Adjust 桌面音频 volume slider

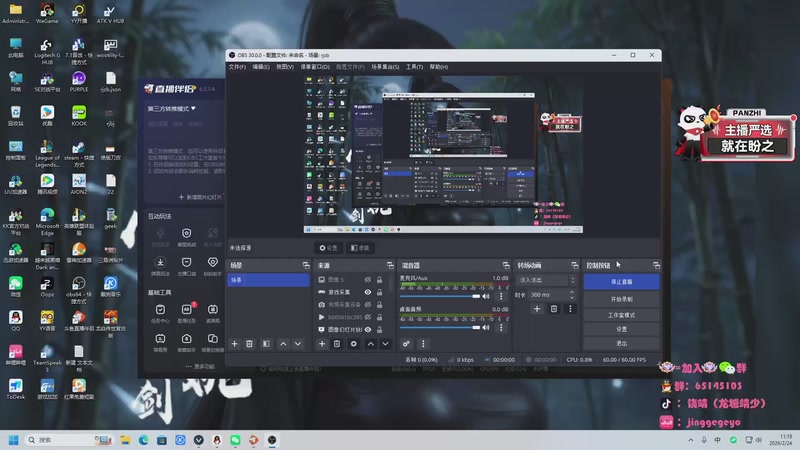click(x=440, y=328)
